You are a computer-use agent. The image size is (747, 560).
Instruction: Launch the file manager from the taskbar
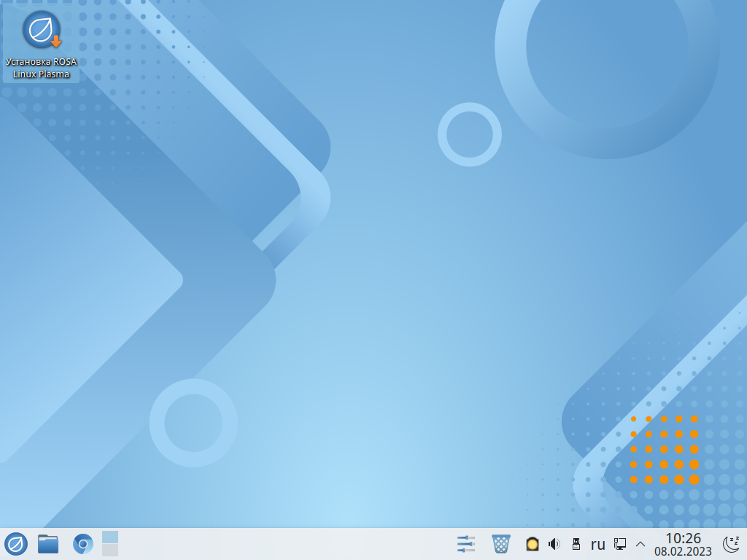coord(48,544)
